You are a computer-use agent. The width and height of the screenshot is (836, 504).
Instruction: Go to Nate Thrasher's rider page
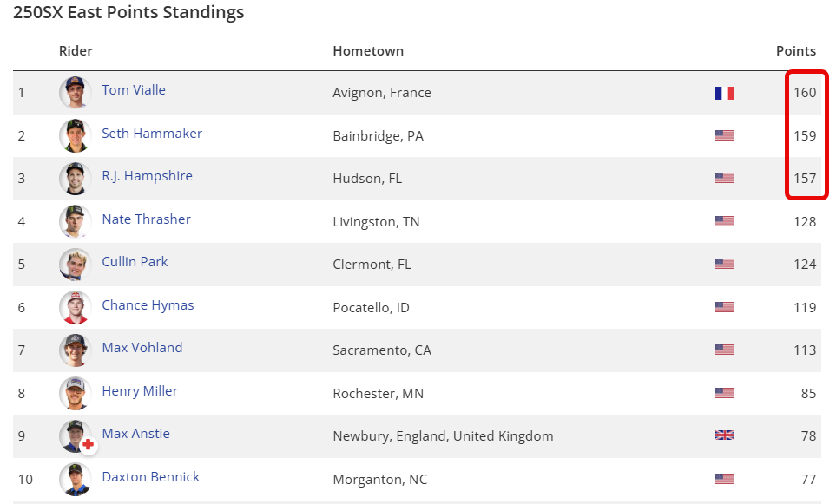[146, 219]
